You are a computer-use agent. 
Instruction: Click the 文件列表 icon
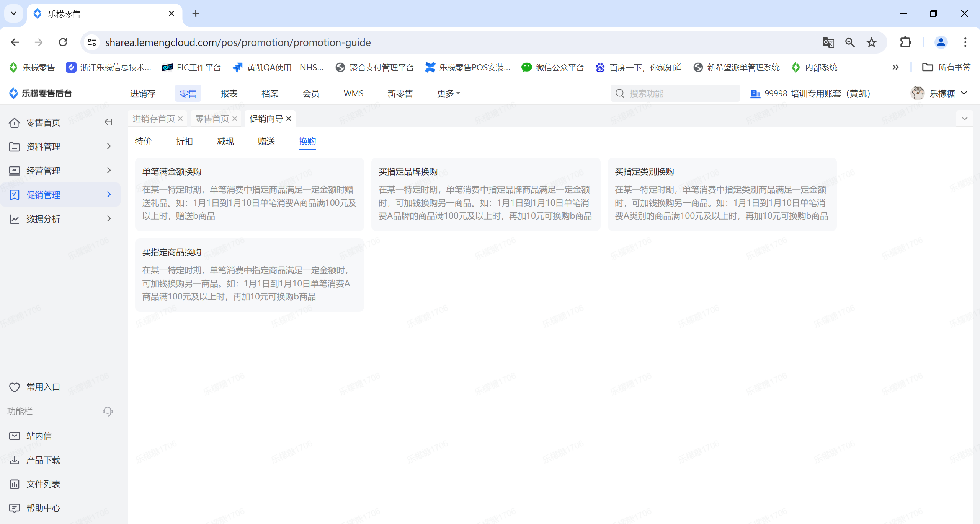15,484
